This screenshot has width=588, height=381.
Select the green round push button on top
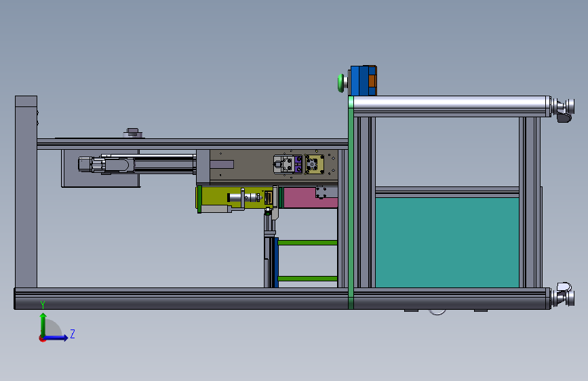(x=341, y=83)
